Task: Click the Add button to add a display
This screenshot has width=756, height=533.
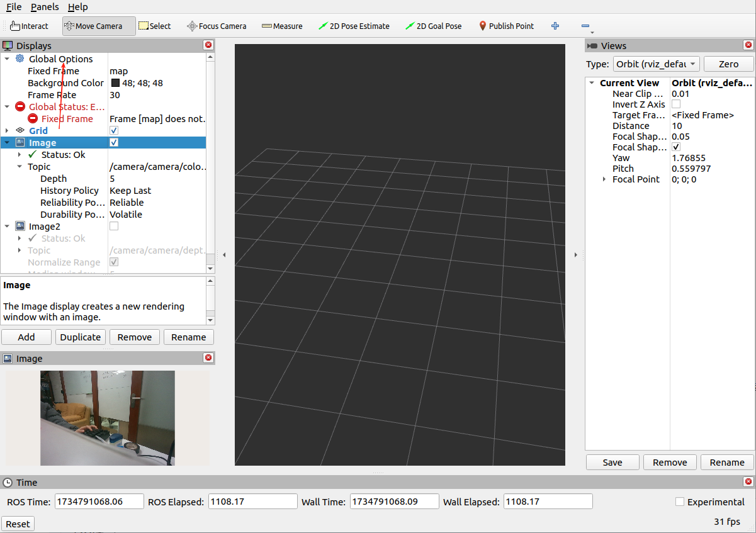Action: (26, 337)
